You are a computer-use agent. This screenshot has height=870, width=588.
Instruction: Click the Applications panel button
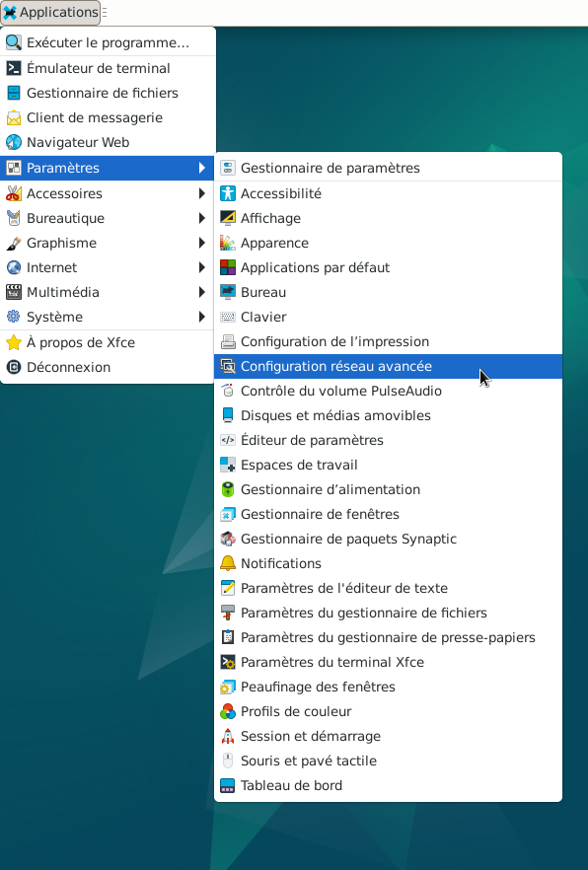pyautogui.click(x=50, y=12)
